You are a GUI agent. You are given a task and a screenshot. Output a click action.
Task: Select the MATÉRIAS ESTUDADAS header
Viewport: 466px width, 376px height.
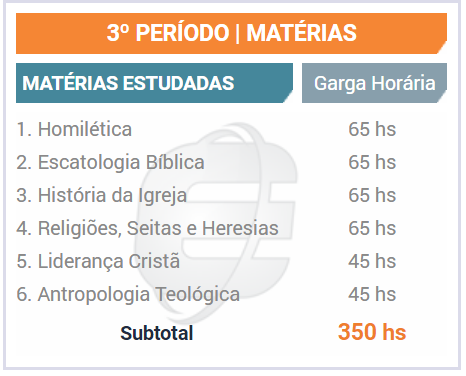click(154, 83)
